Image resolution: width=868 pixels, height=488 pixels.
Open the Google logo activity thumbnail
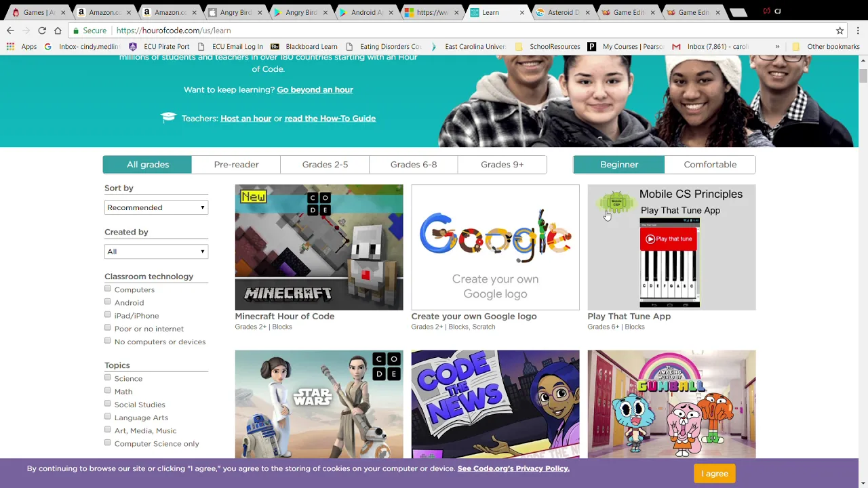pyautogui.click(x=495, y=247)
